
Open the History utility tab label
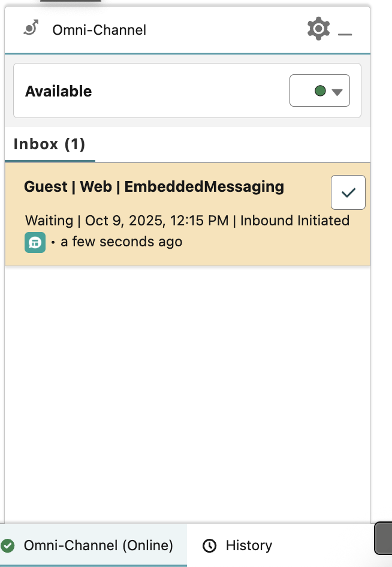[x=249, y=545]
